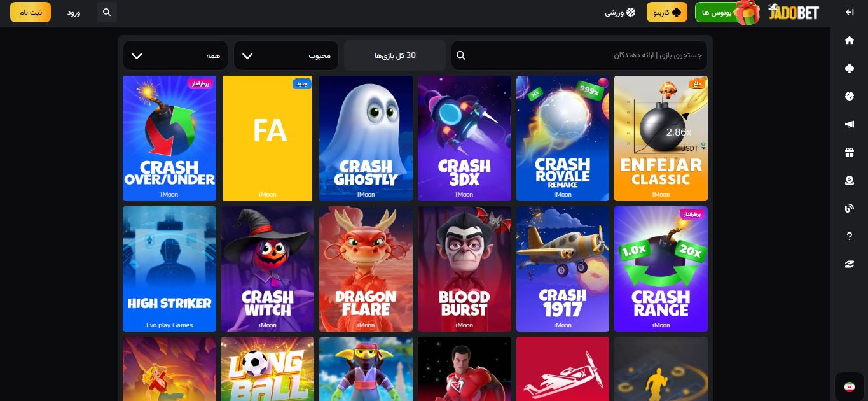Viewport: 868px width, 401px height.
Task: Collapse the sidebar with the arrow icon
Action: coord(849,12)
